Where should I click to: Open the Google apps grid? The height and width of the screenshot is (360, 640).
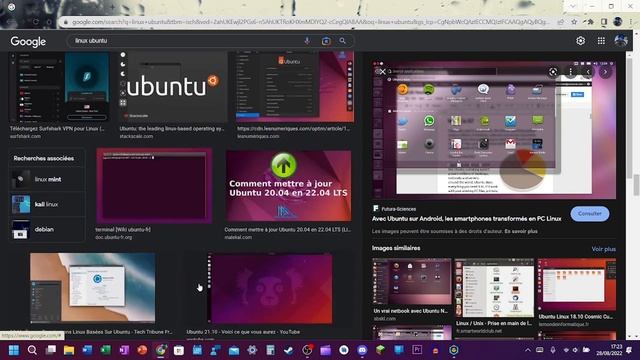coord(601,41)
